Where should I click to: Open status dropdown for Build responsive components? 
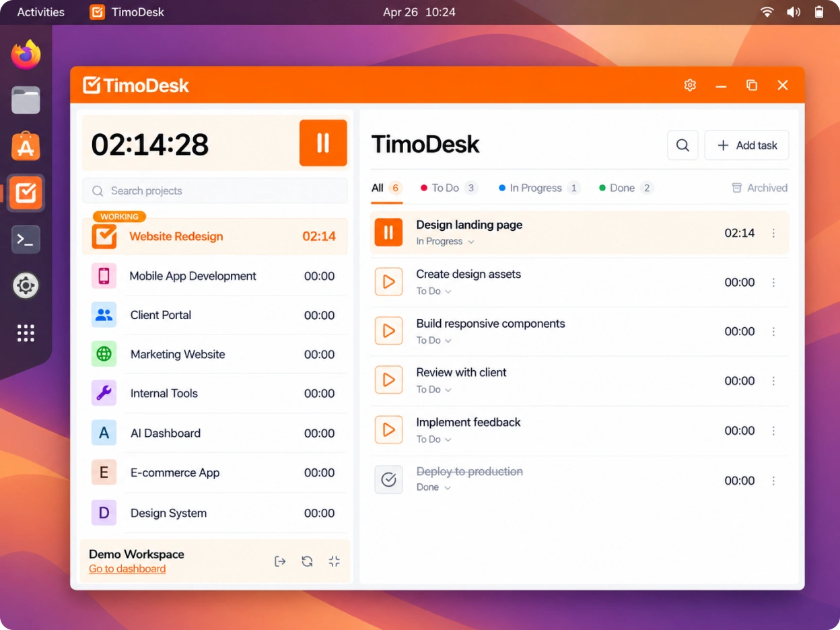[434, 341]
